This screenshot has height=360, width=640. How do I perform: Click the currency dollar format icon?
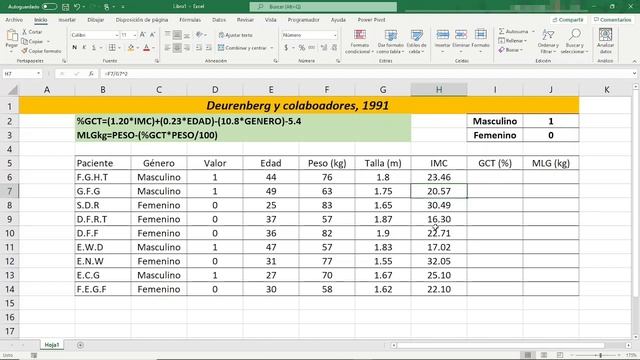tap(286, 48)
